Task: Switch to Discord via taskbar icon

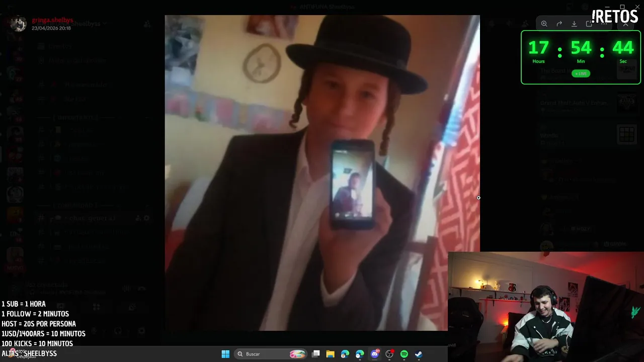Action: point(375,354)
